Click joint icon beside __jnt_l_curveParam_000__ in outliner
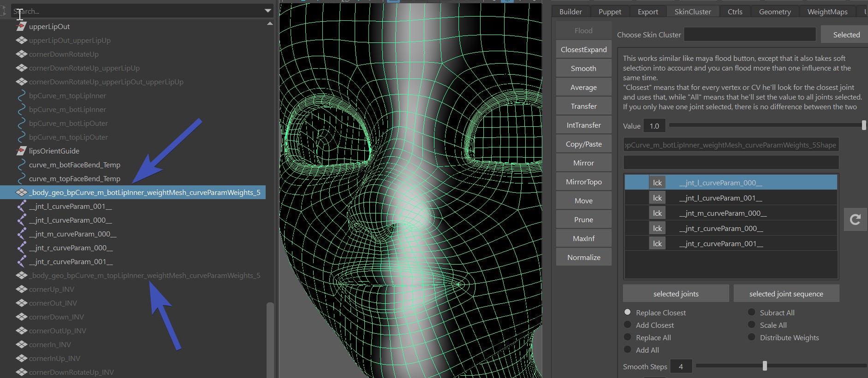This screenshot has height=378, width=868. pyautogui.click(x=21, y=220)
